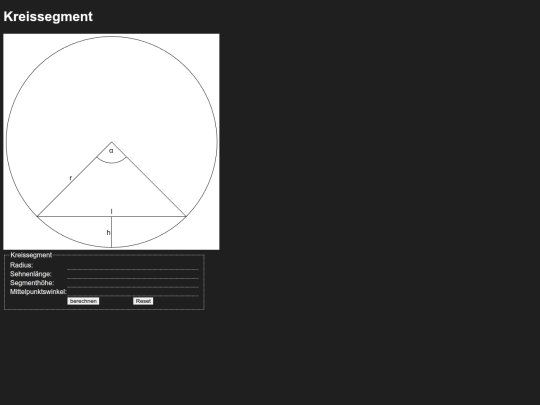Click the Sehnenlänge: label
Image resolution: width=540 pixels, height=405 pixels.
31,274
